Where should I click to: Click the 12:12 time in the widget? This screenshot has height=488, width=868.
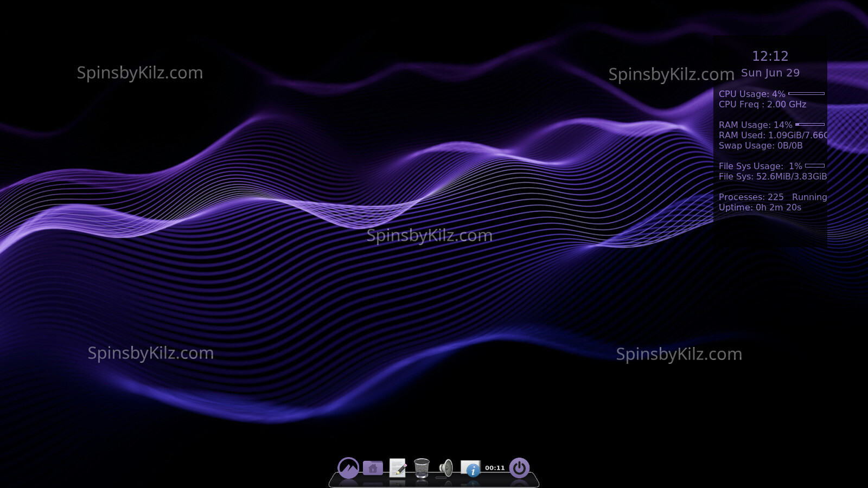pos(770,56)
